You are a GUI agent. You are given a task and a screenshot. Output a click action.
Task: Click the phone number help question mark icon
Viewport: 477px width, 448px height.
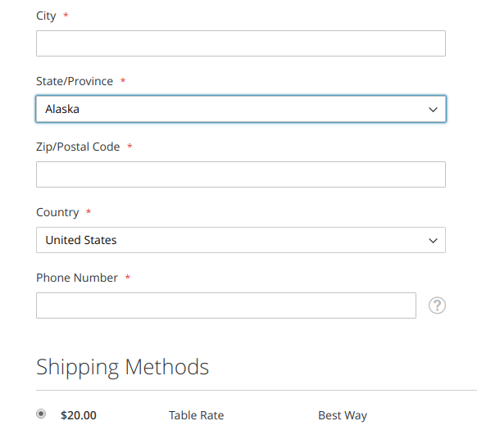[x=437, y=305]
